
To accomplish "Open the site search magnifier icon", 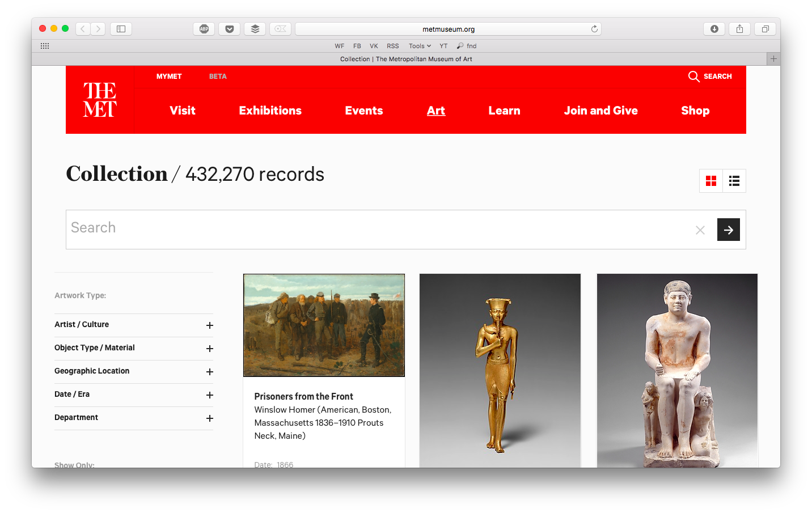I will pyautogui.click(x=693, y=77).
